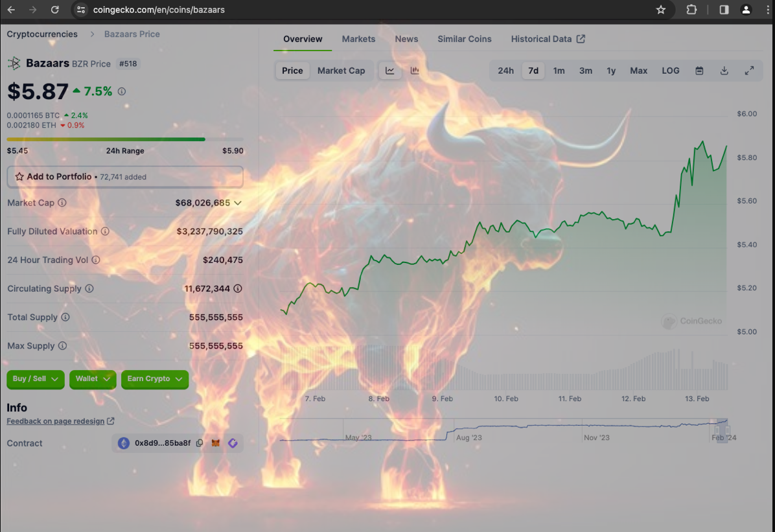The width and height of the screenshot is (775, 532).
Task: Open the Buy / Sell dropdown
Action: pos(35,378)
